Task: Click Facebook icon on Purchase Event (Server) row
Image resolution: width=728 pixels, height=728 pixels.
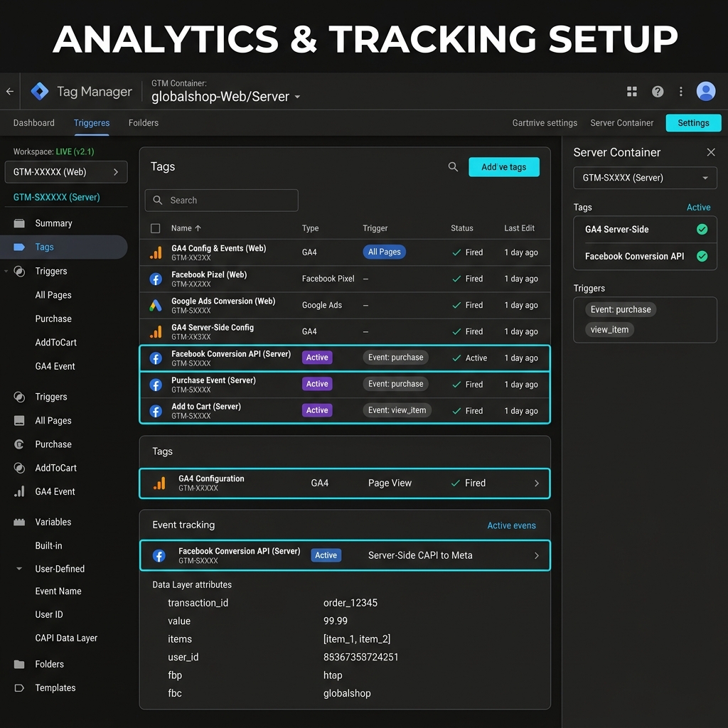Action: pos(156,385)
